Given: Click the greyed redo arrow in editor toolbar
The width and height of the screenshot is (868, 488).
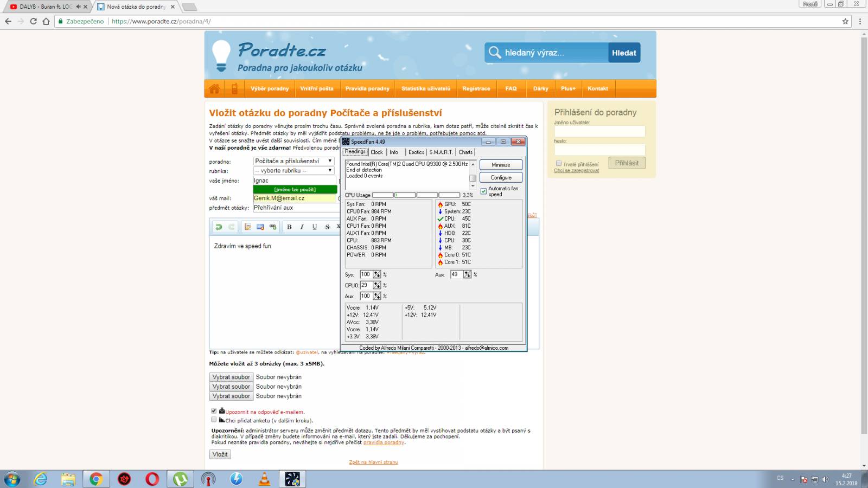Looking at the screenshot, I should click(x=232, y=227).
